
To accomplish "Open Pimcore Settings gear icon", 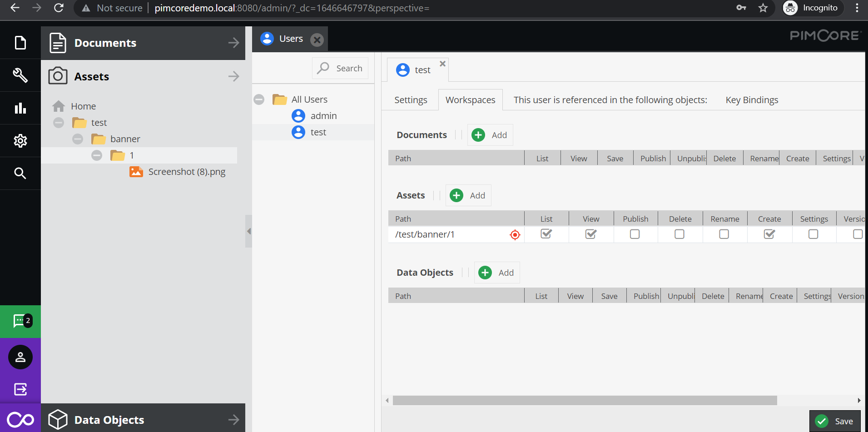I will [20, 140].
